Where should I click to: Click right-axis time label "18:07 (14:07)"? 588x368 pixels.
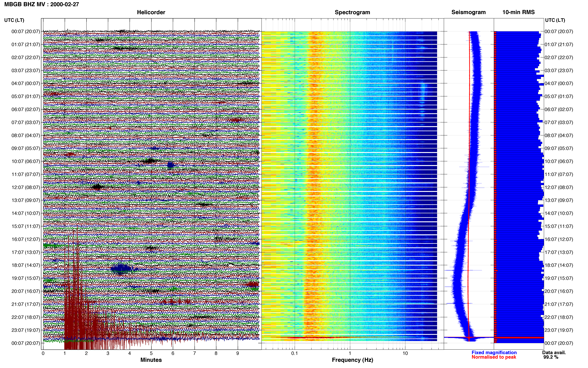[559, 265]
